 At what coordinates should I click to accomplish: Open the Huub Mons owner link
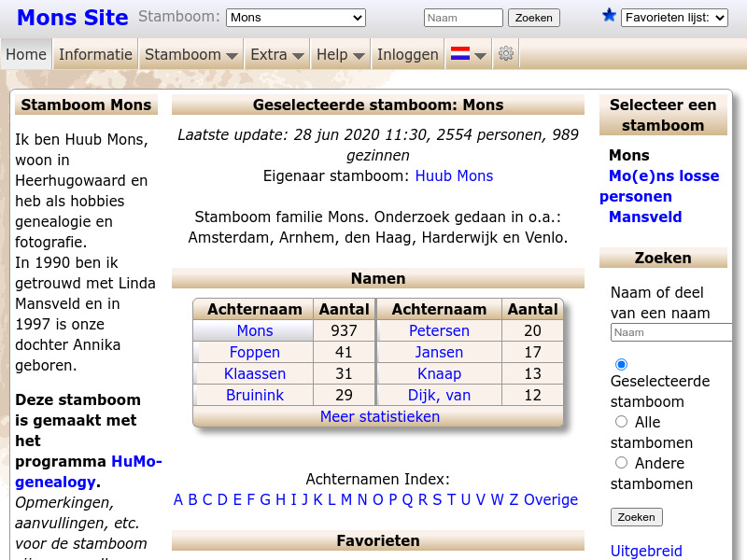pyautogui.click(x=454, y=175)
